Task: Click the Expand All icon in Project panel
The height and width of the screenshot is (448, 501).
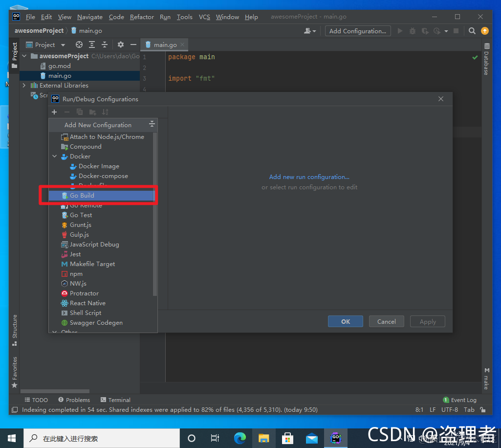Action: (92, 45)
